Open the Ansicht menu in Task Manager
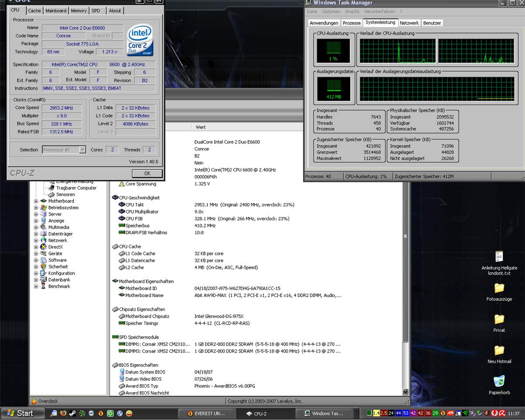Image resolution: width=525 pixels, height=420 pixels. [352, 11]
